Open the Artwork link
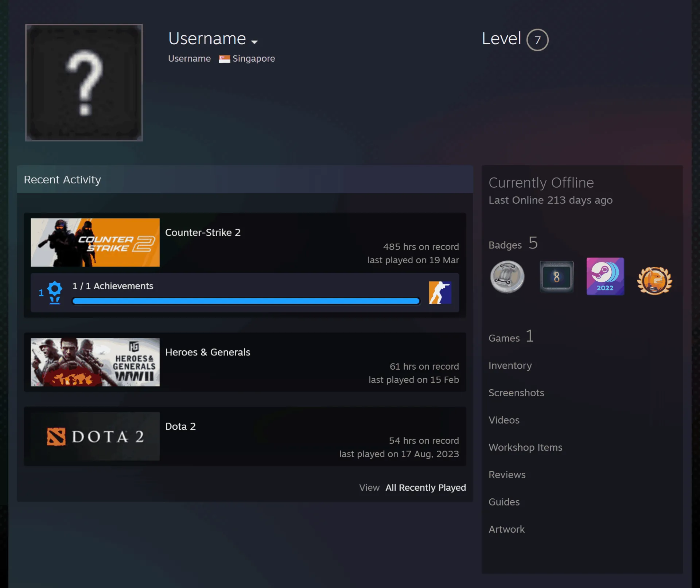Image resolution: width=700 pixels, height=588 pixels. tap(506, 529)
